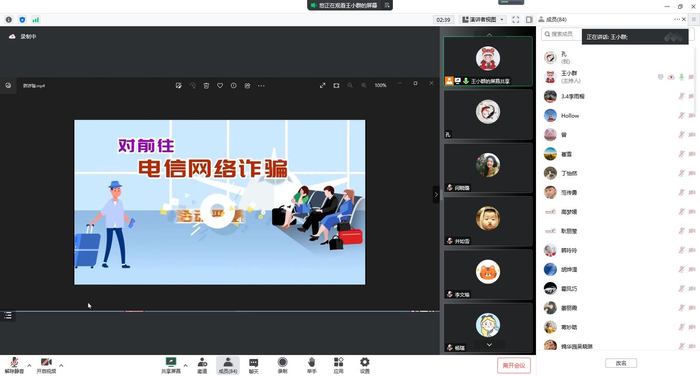Click muted mic icon on 丁怡然 row

[x=682, y=173]
